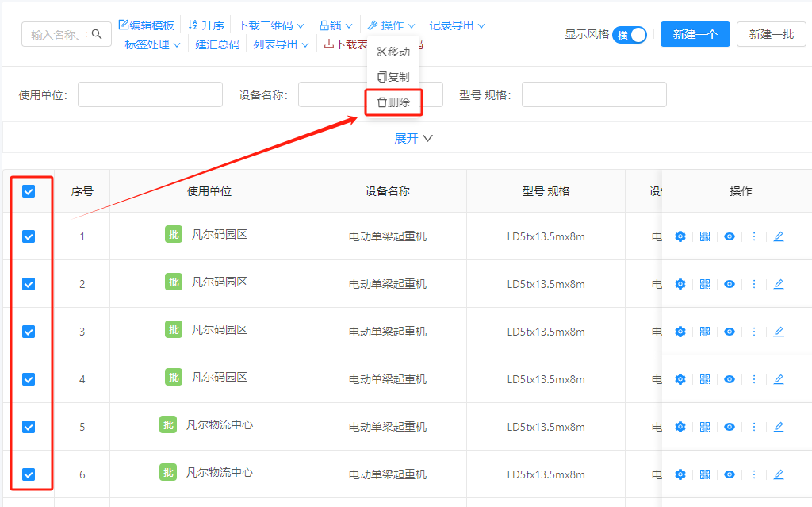Open the three-dot more menu on row 4

(753, 379)
